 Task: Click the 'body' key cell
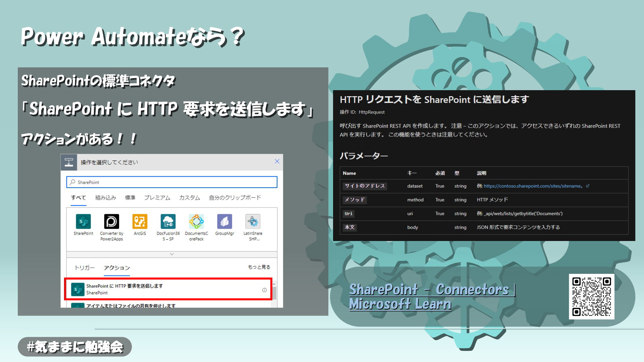[413, 227]
